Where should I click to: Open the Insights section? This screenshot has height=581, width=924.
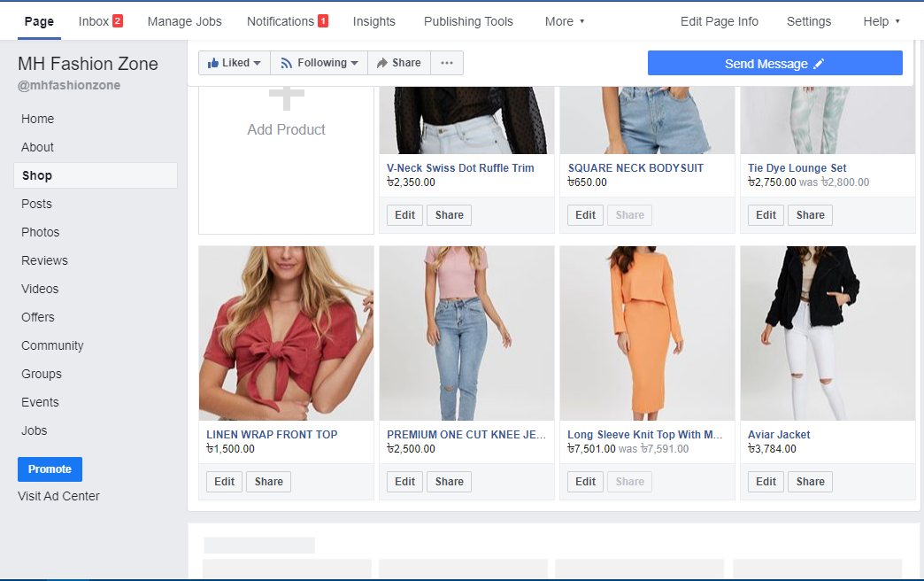click(373, 21)
